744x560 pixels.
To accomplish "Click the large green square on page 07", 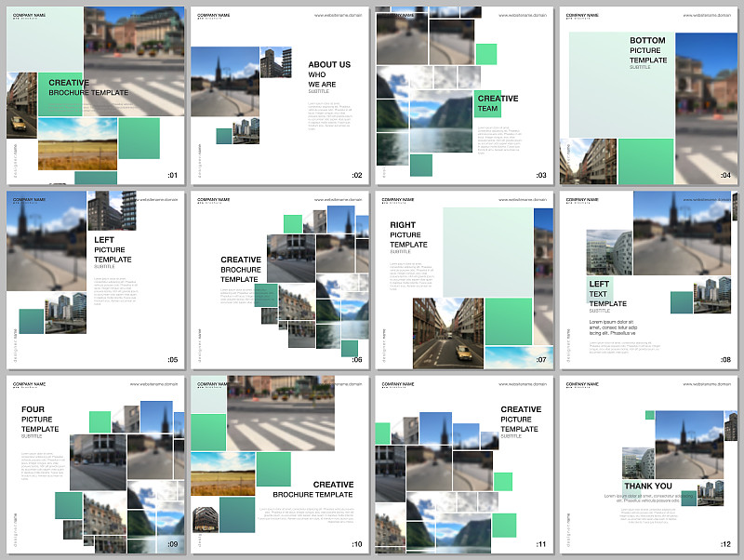I will [x=508, y=321].
